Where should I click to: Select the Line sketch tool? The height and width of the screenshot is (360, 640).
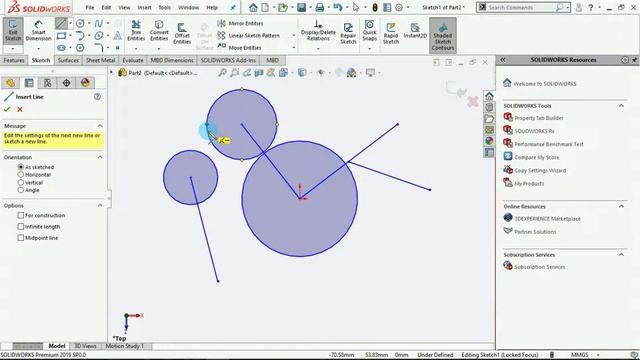pos(61,23)
